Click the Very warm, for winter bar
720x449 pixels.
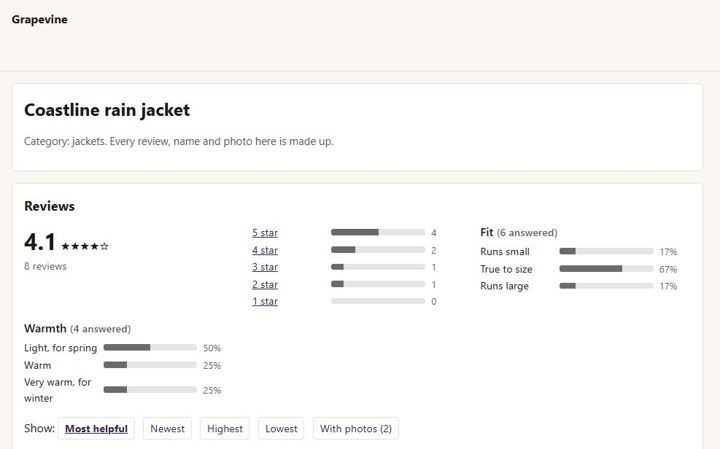(150, 390)
